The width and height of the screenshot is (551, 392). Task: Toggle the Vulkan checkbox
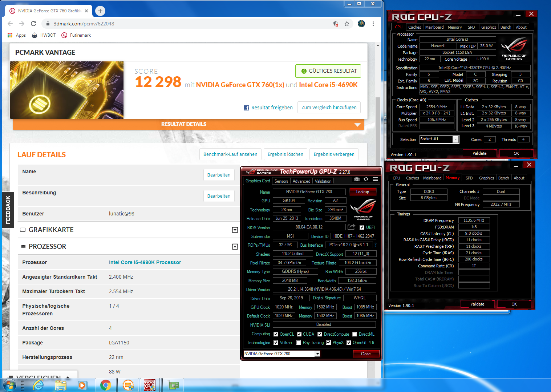coord(276,343)
